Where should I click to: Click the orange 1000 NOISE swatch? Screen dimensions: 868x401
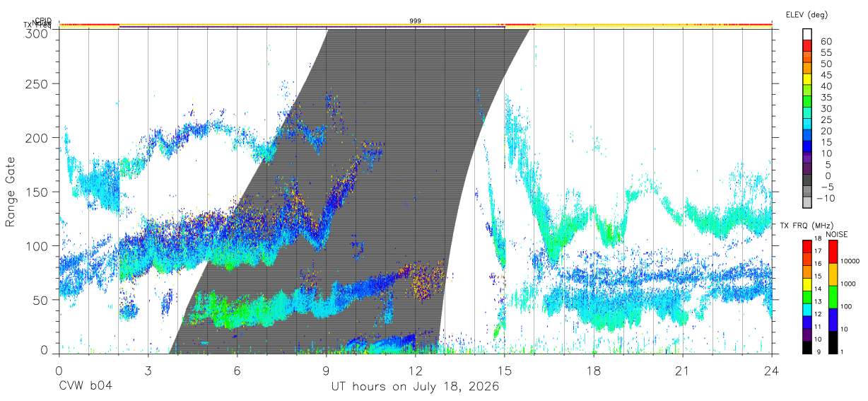pos(832,274)
